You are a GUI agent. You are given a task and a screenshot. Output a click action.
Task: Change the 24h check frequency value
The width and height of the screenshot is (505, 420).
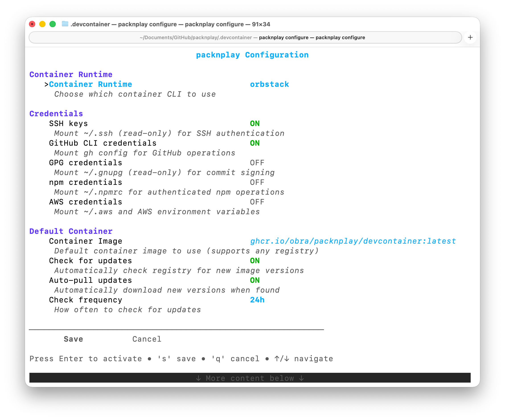pyautogui.click(x=257, y=300)
